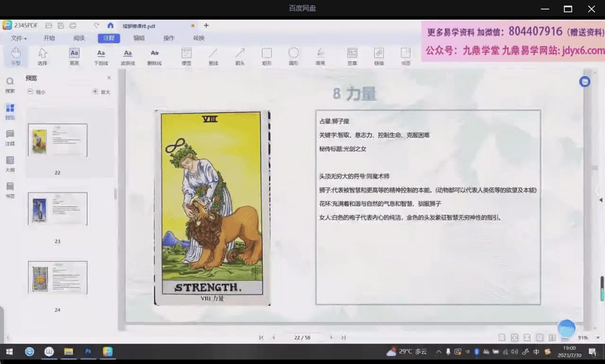
Task: Open the 注释 ribbon tab
Action: [x=109, y=38]
